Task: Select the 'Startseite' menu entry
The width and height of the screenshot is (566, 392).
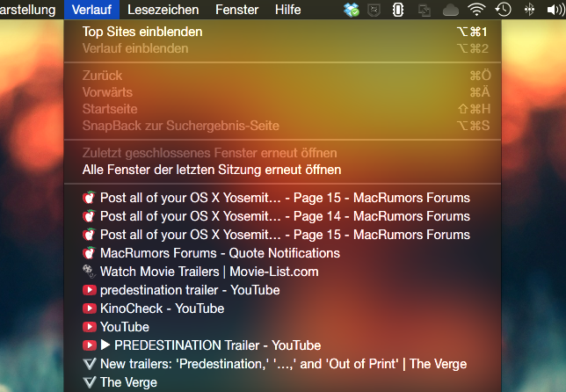Action: click(283, 109)
